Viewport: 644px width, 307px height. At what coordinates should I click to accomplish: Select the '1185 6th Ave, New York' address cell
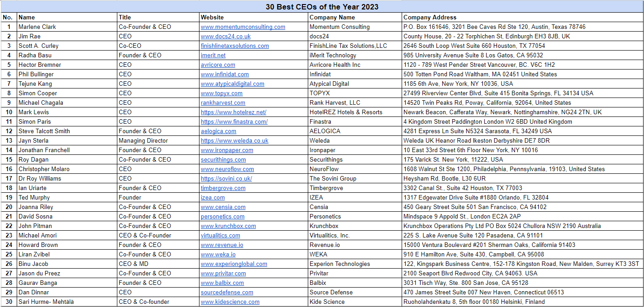pyautogui.click(x=523, y=84)
